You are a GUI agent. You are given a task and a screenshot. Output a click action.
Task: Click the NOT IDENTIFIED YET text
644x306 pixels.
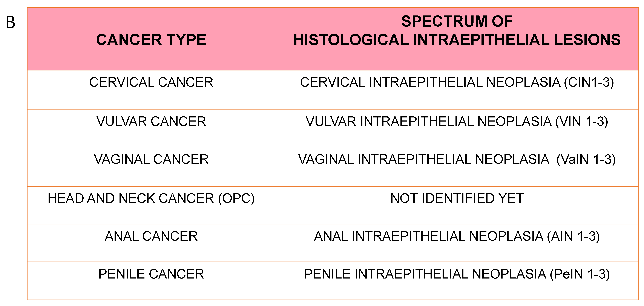tap(457, 198)
